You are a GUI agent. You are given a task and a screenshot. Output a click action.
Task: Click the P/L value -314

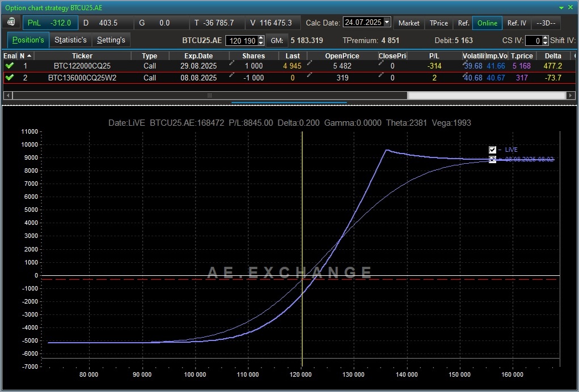434,66
